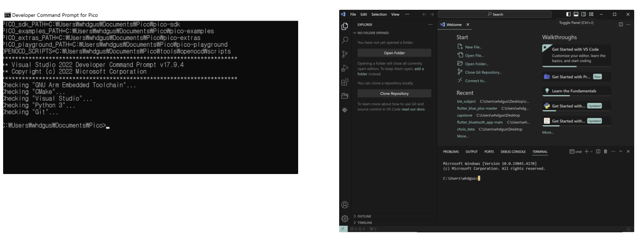Open recent project ble_subject
This screenshot has height=239, width=644.
pos(466,101)
